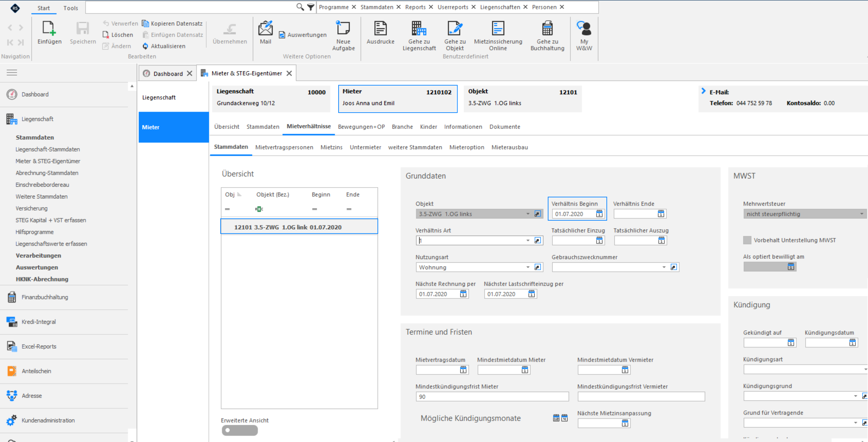Viewport: 868px width, 442px height.
Task: Check Vorbehalt Unterstellung MWST checkbox
Action: pyautogui.click(x=747, y=240)
